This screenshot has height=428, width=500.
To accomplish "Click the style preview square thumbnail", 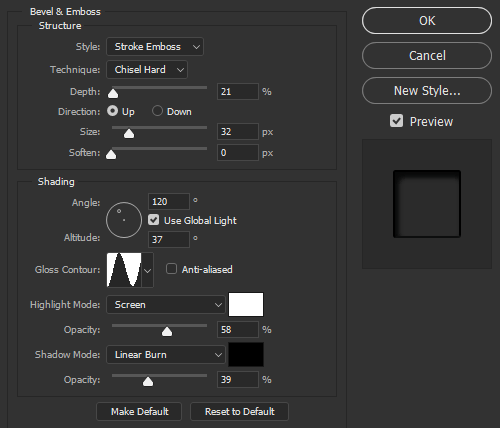I will (x=427, y=204).
